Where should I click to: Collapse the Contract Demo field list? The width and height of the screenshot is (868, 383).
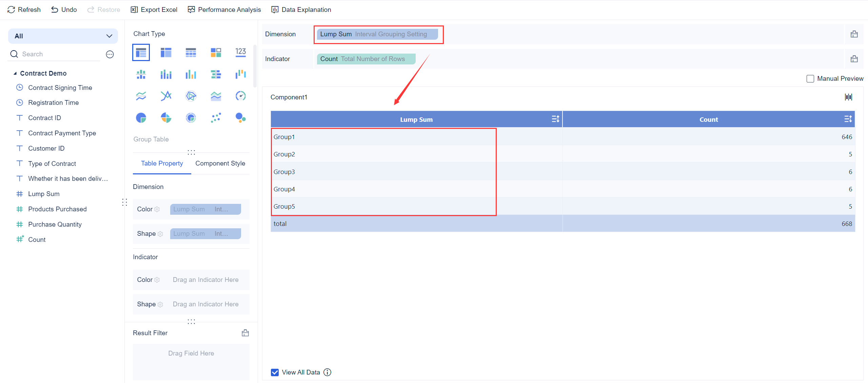[15, 73]
